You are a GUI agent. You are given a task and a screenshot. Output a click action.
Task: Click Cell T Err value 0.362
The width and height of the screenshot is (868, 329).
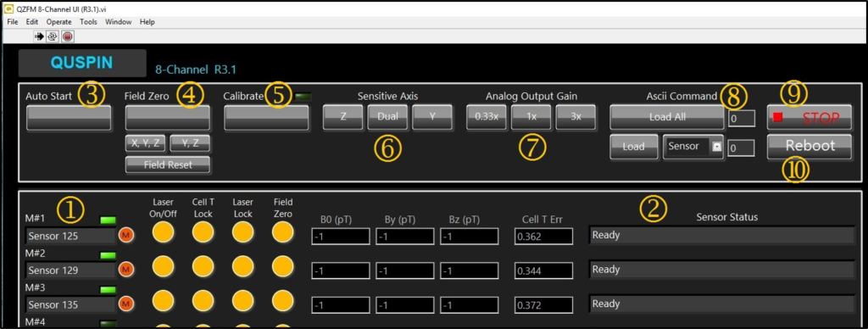pyautogui.click(x=542, y=237)
